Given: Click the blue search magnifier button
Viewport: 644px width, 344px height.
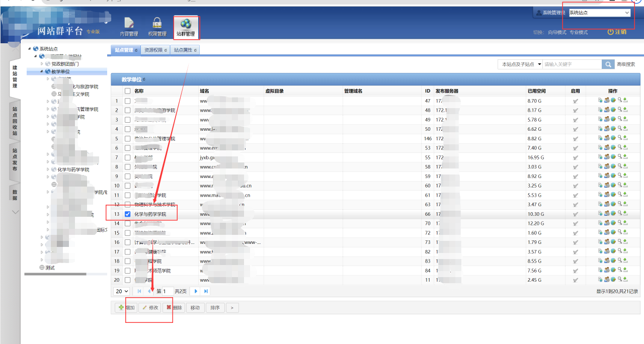Looking at the screenshot, I should (x=608, y=64).
